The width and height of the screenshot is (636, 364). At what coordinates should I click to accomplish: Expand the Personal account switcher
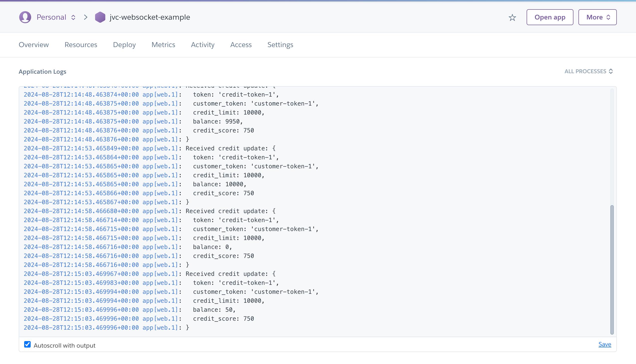pos(73,17)
